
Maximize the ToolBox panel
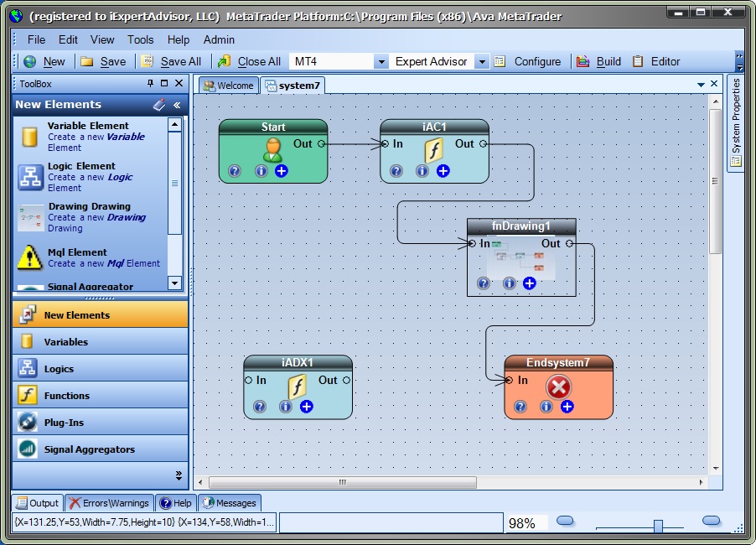[164, 84]
